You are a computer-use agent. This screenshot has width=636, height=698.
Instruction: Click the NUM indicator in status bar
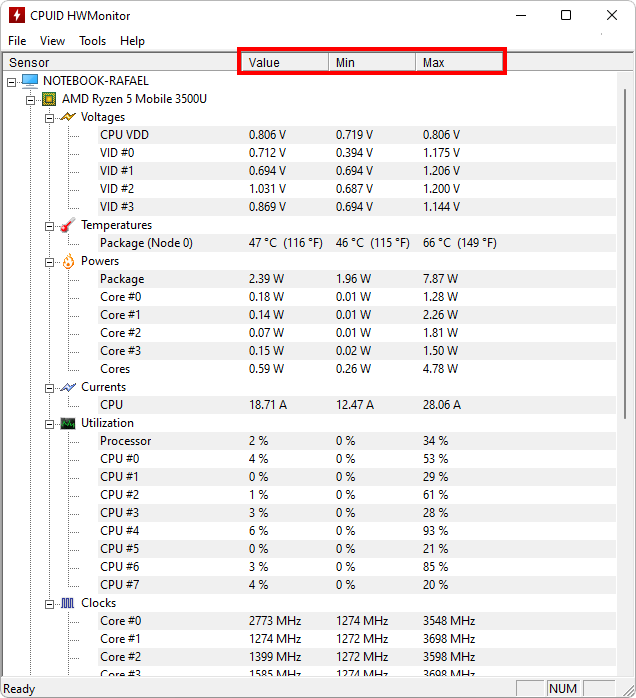563,689
